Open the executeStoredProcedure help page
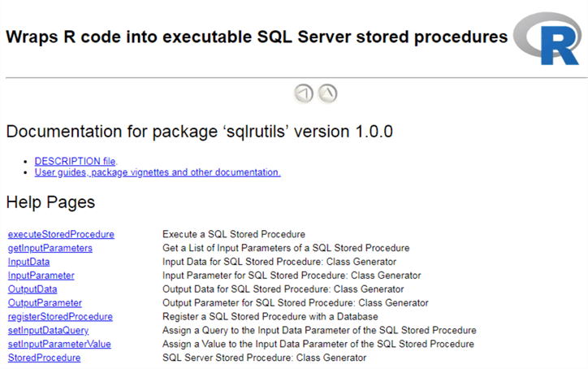The height and width of the screenshot is (369, 588). [x=61, y=234]
